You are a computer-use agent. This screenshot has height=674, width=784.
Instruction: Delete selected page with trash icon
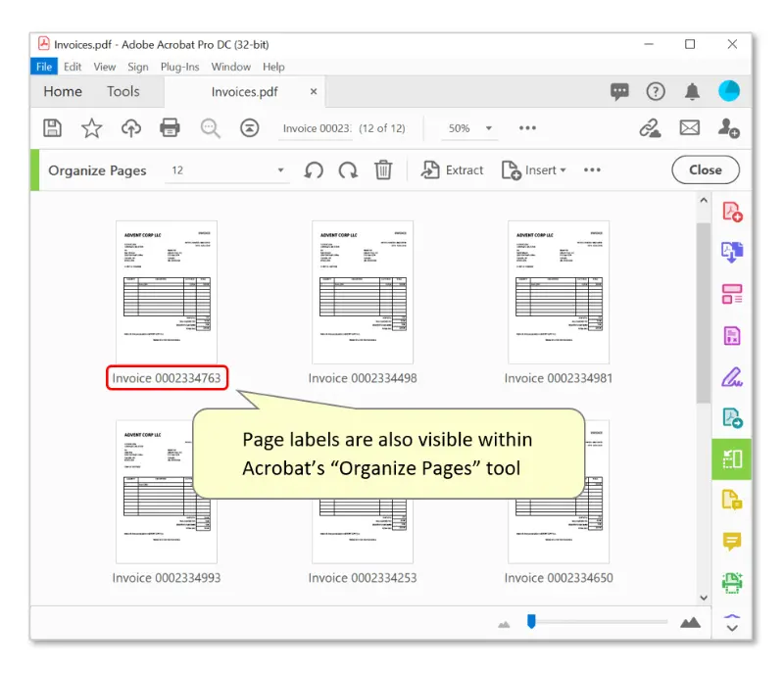[383, 170]
